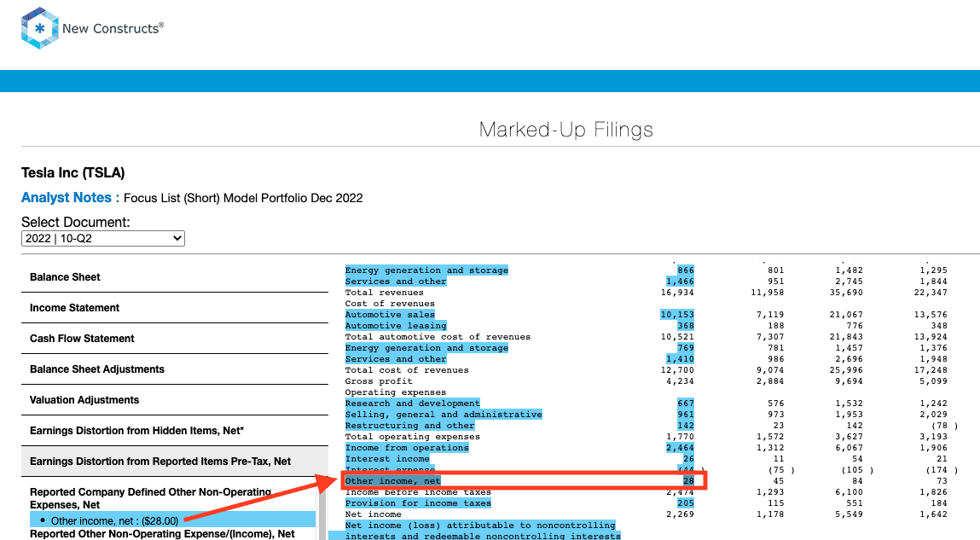Click the highlighted Research and development label

click(413, 404)
